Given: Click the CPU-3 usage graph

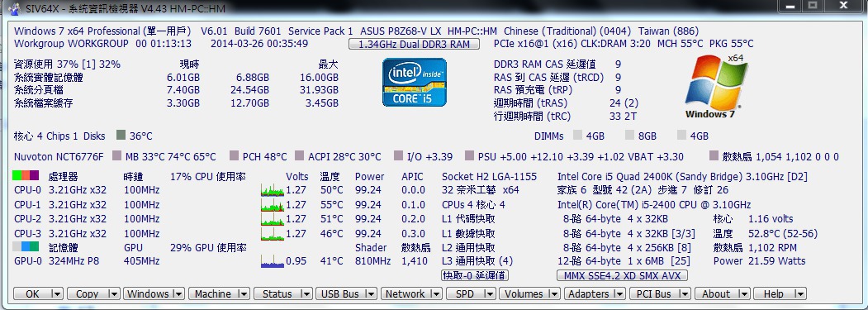Looking at the screenshot, I should coord(272,233).
